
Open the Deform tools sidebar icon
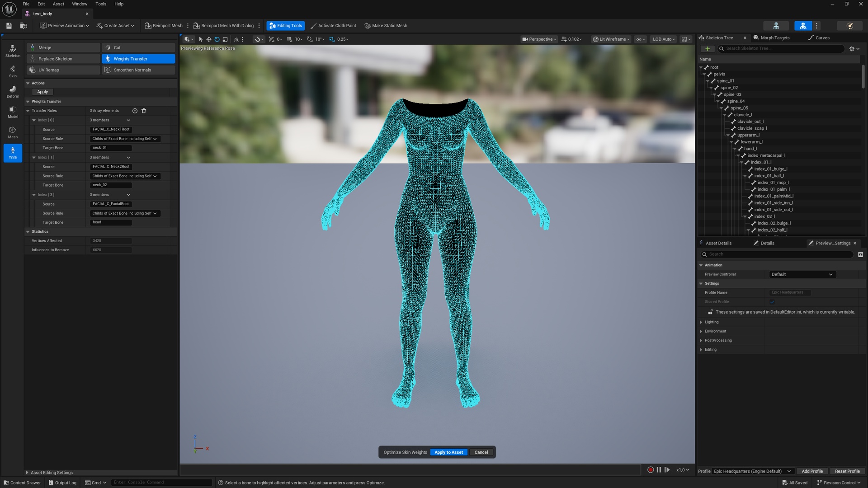coord(13,92)
